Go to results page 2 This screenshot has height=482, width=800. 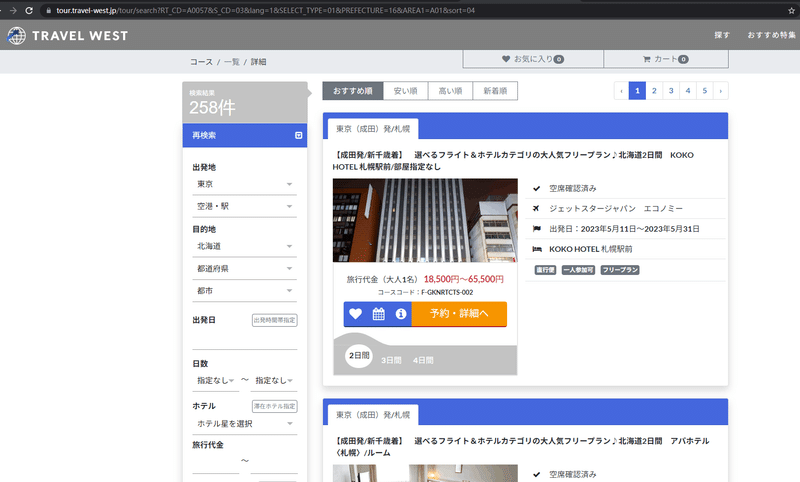tap(654, 91)
